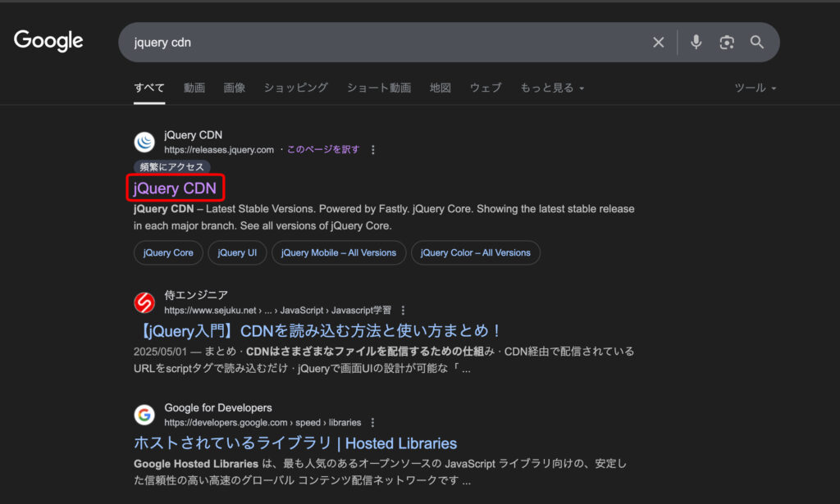Screen dimensions: 840x504
Task: Open Google Lens image search icon
Action: pos(727,43)
